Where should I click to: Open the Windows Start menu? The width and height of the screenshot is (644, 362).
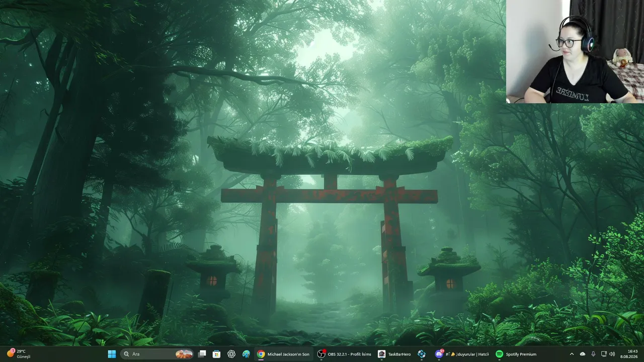112,354
